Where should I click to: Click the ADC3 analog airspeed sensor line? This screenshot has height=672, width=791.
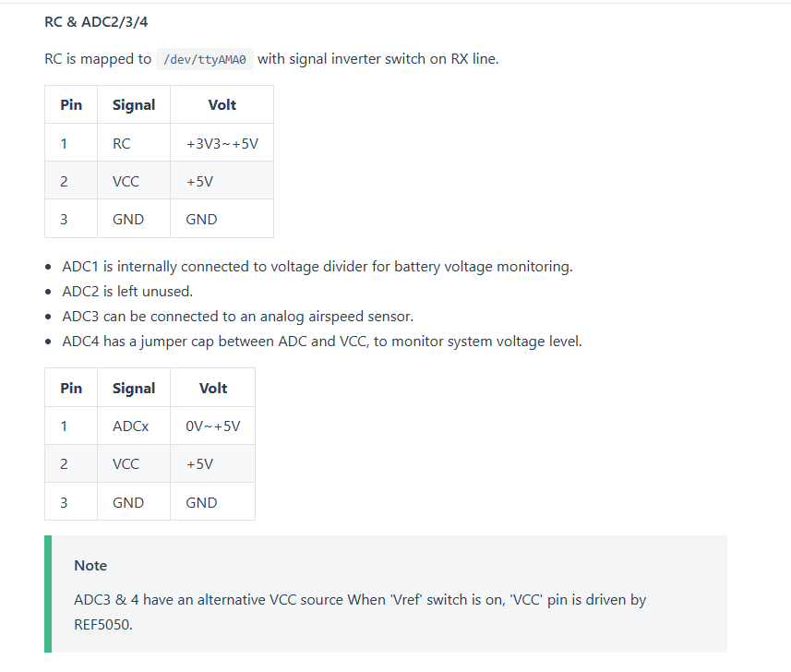pyautogui.click(x=237, y=317)
